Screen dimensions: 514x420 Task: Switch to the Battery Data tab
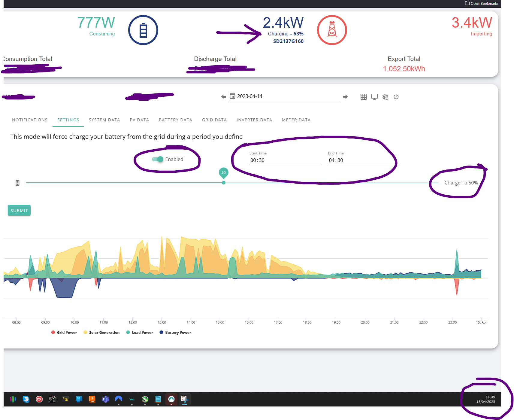pyautogui.click(x=175, y=120)
